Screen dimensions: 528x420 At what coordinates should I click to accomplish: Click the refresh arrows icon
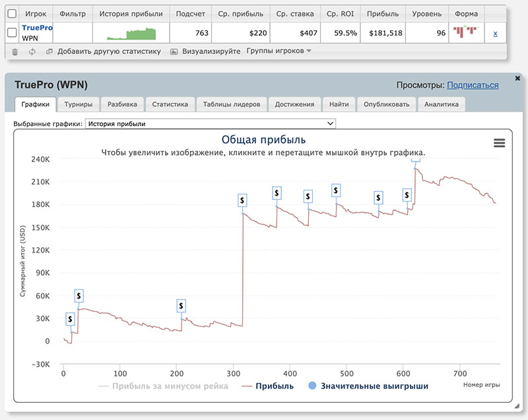32,51
